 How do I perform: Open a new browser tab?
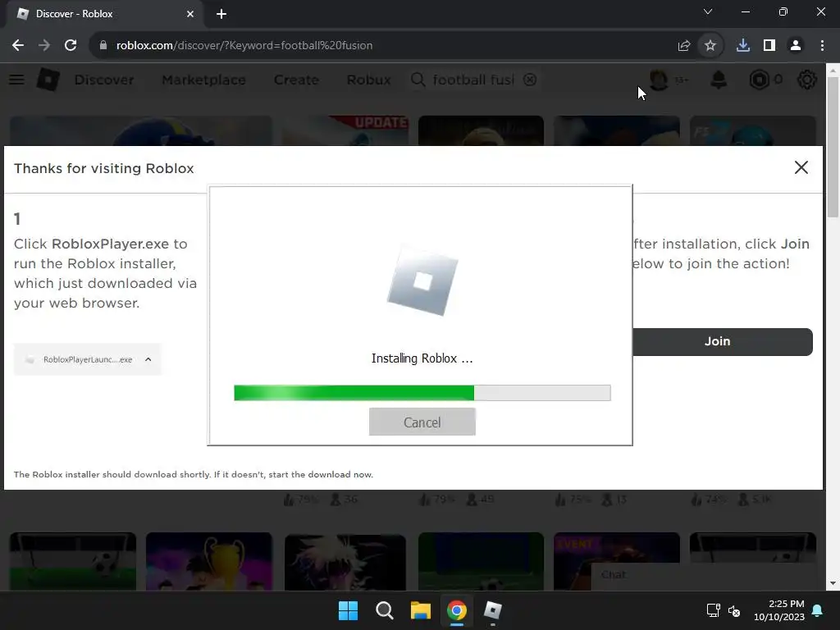click(x=221, y=14)
